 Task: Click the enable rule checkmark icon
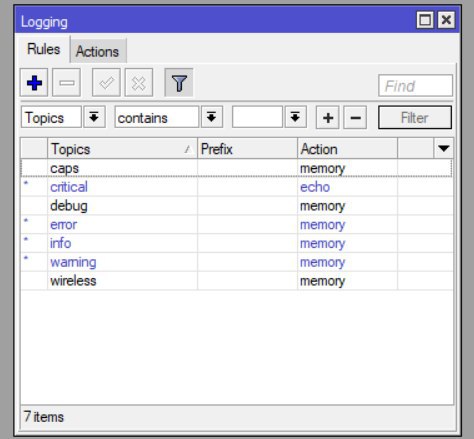coord(106,83)
